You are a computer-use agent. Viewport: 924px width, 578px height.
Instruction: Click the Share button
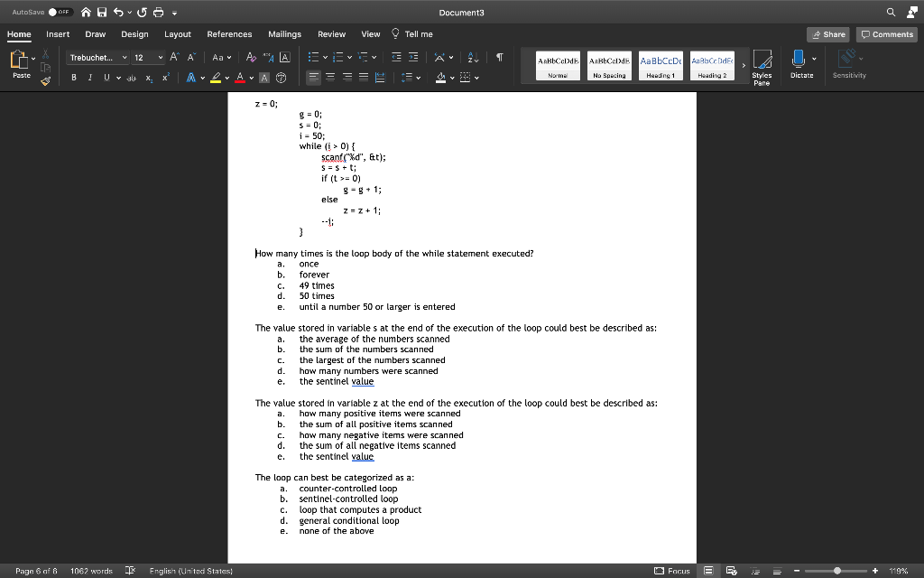coord(827,33)
